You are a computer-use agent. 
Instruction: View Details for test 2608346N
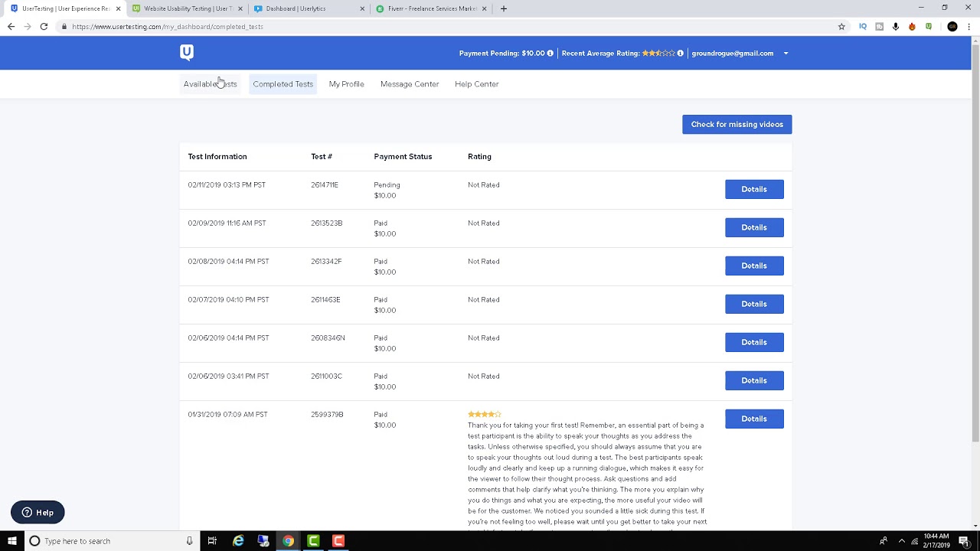[754, 342]
